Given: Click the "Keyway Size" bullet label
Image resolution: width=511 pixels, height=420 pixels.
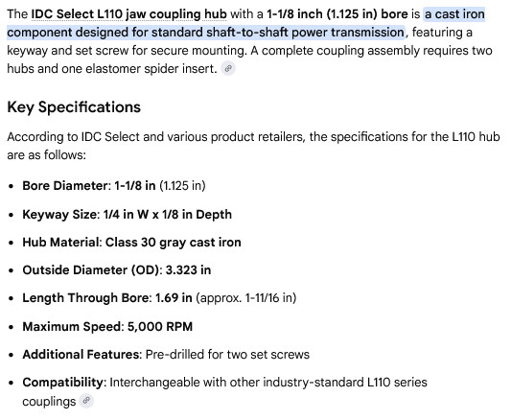Looking at the screenshot, I should coord(59,215).
